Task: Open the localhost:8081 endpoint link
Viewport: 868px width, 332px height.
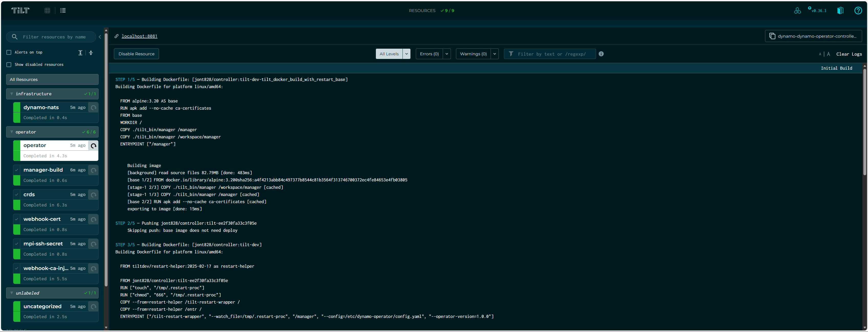Action: pyautogui.click(x=140, y=36)
